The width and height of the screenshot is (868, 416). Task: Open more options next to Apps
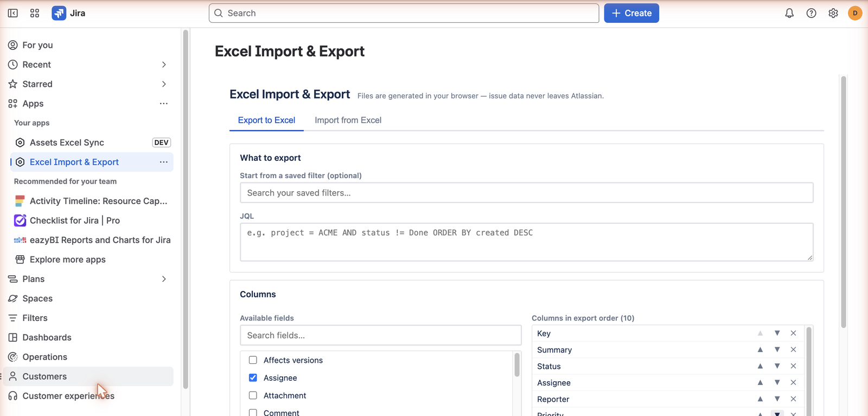pos(164,104)
